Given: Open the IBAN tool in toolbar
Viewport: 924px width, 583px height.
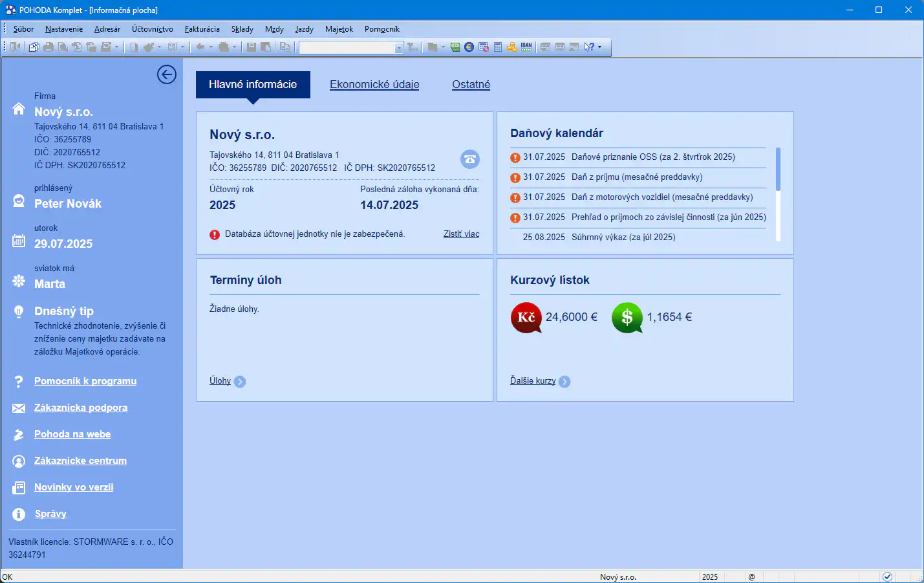Looking at the screenshot, I should coord(526,47).
